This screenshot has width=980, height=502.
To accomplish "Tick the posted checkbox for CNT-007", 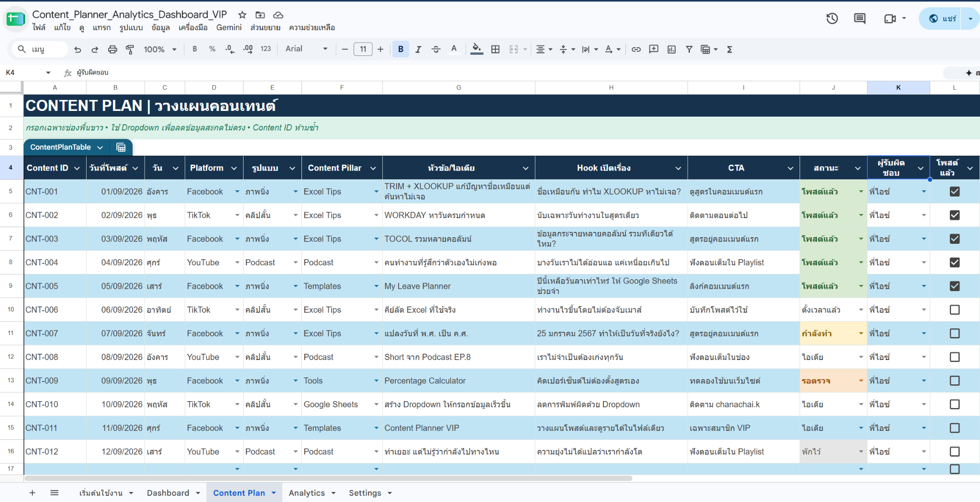I will point(955,333).
